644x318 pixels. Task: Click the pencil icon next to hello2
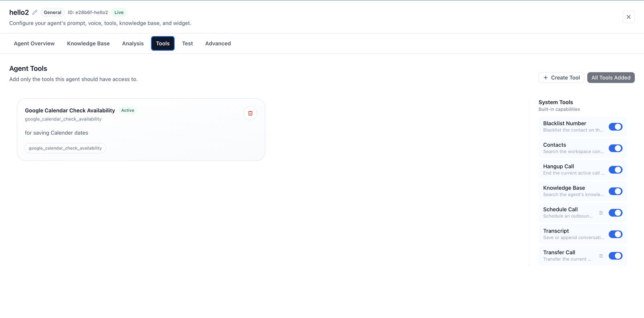[x=35, y=12]
